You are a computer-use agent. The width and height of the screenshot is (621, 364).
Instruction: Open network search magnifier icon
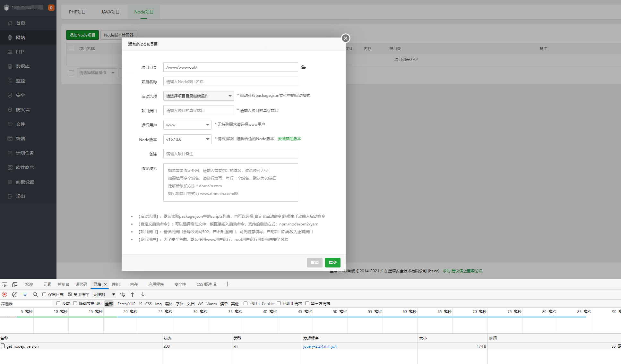(35, 294)
